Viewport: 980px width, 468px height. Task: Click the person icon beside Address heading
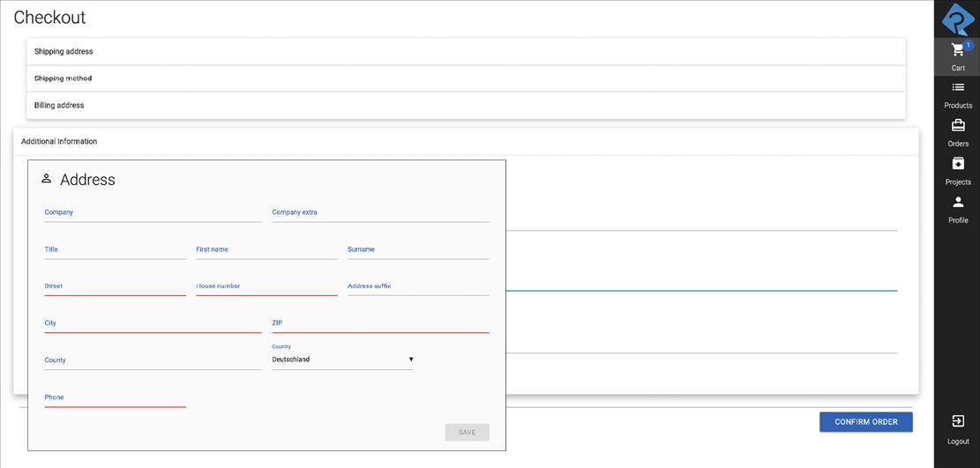(x=47, y=179)
